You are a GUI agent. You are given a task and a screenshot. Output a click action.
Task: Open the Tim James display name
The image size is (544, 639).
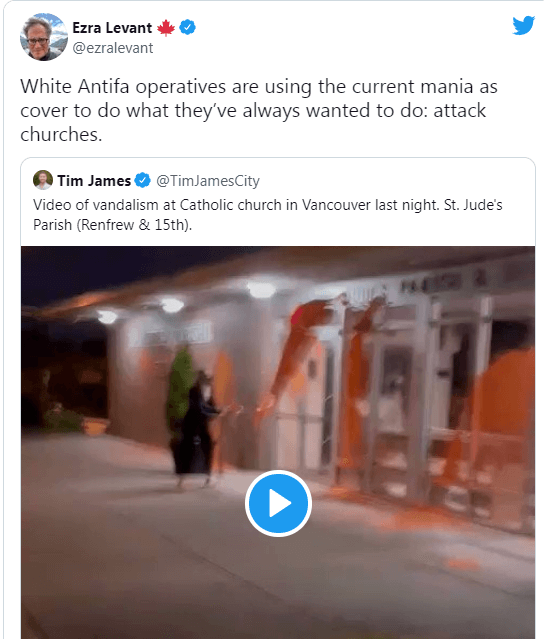[94, 181]
